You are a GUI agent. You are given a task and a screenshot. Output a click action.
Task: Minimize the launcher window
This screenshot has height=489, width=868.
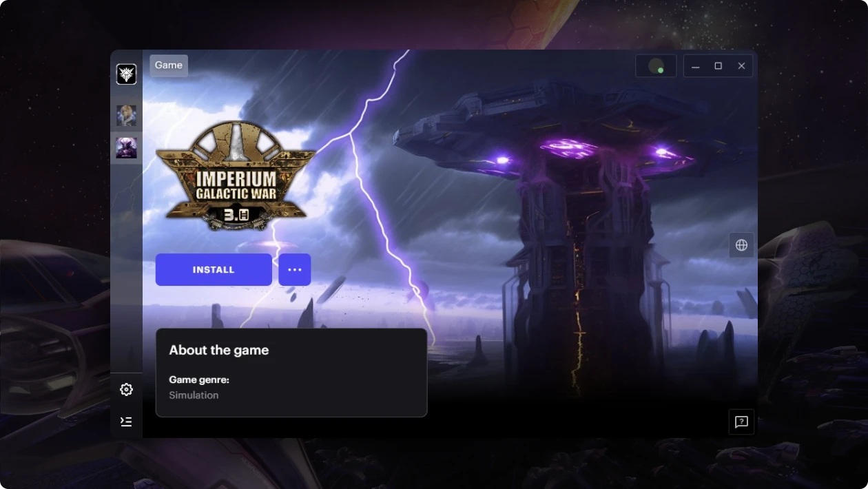click(x=696, y=66)
